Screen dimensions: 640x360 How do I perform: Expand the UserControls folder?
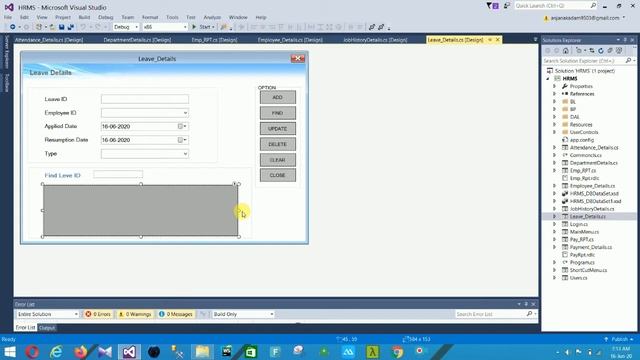pyautogui.click(x=554, y=132)
